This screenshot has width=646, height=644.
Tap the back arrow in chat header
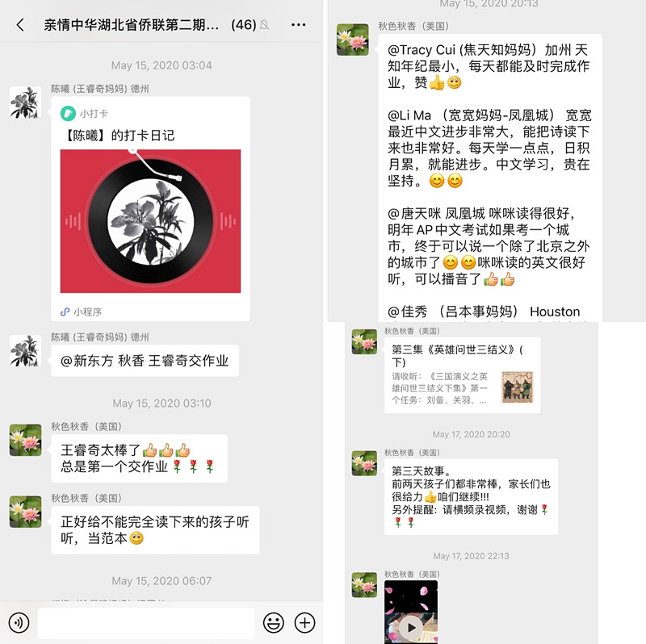(x=20, y=25)
